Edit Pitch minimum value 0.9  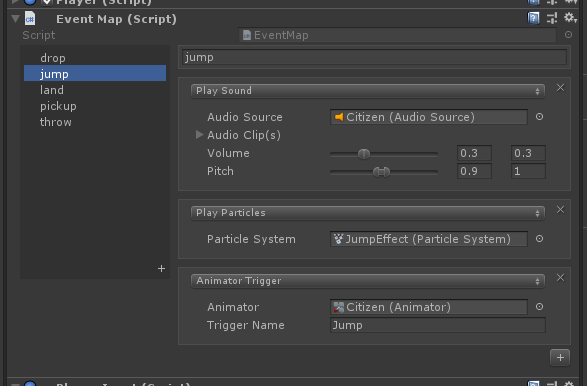click(474, 171)
